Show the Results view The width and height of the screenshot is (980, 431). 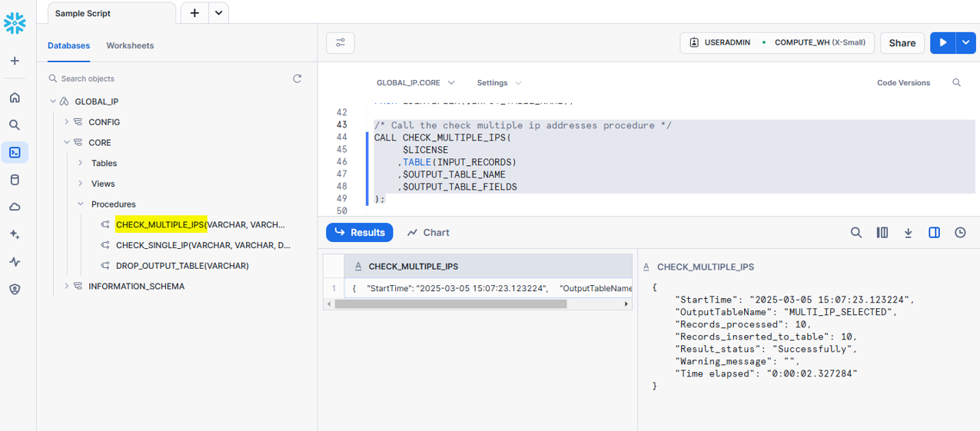[x=360, y=232]
